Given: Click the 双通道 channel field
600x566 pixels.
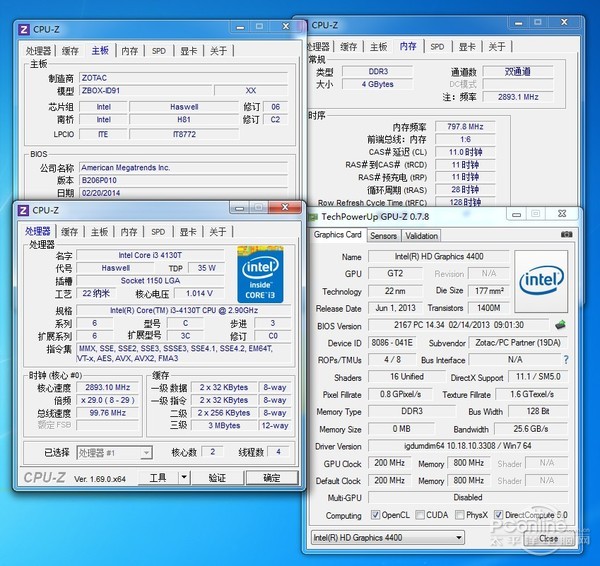Looking at the screenshot, I should pyautogui.click(x=518, y=72).
